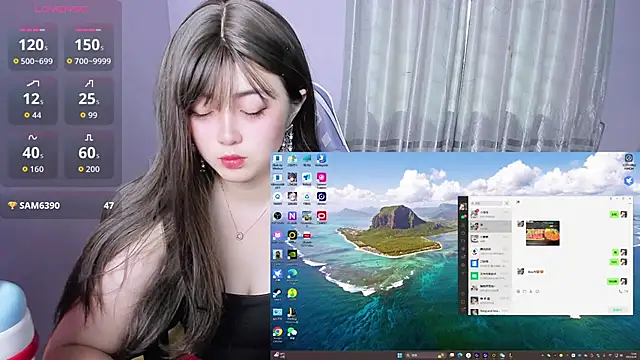Open Edge from the taskbar
The width and height of the screenshot is (640, 360).
460,356
